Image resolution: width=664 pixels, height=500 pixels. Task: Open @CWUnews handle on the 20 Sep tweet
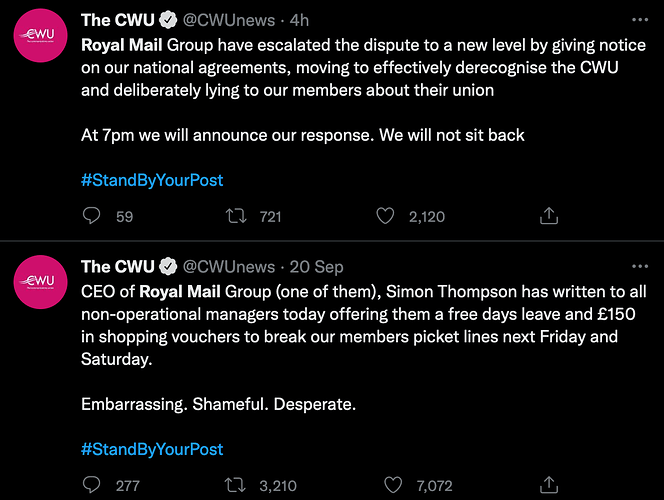point(229,267)
